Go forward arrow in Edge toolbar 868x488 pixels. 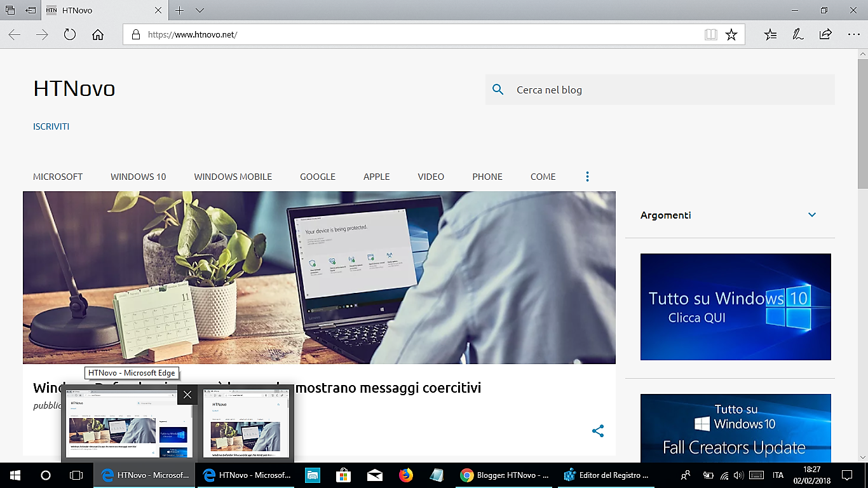[42, 34]
